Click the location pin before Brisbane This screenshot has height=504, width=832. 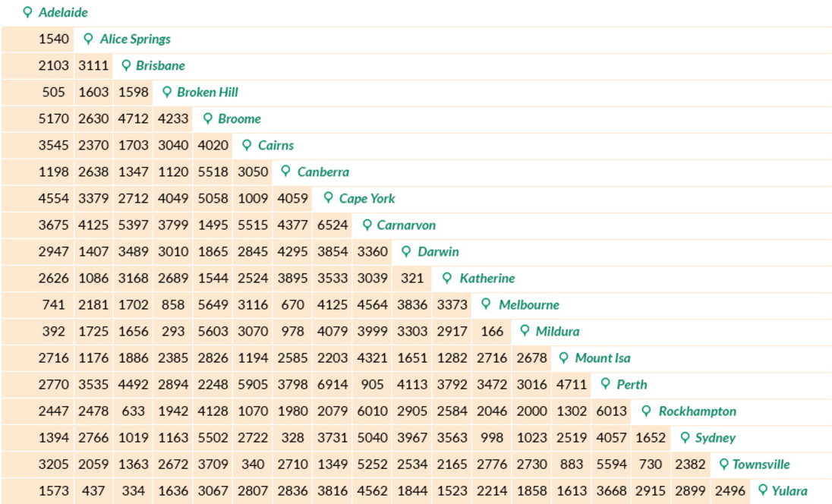[x=126, y=65]
